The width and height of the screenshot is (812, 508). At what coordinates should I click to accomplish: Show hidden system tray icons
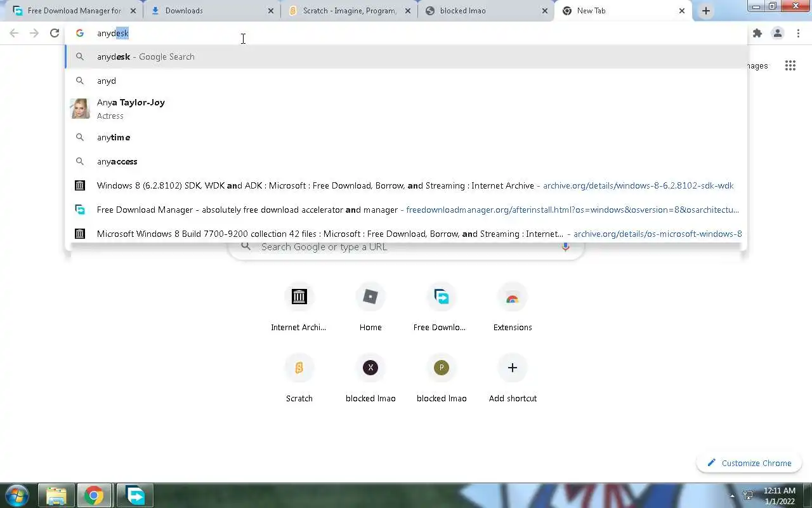[733, 496]
